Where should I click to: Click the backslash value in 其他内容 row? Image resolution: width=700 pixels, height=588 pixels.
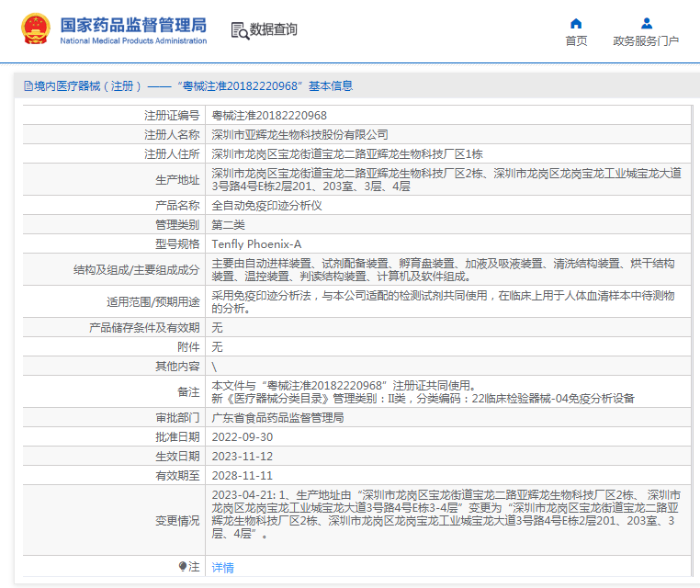(214, 367)
